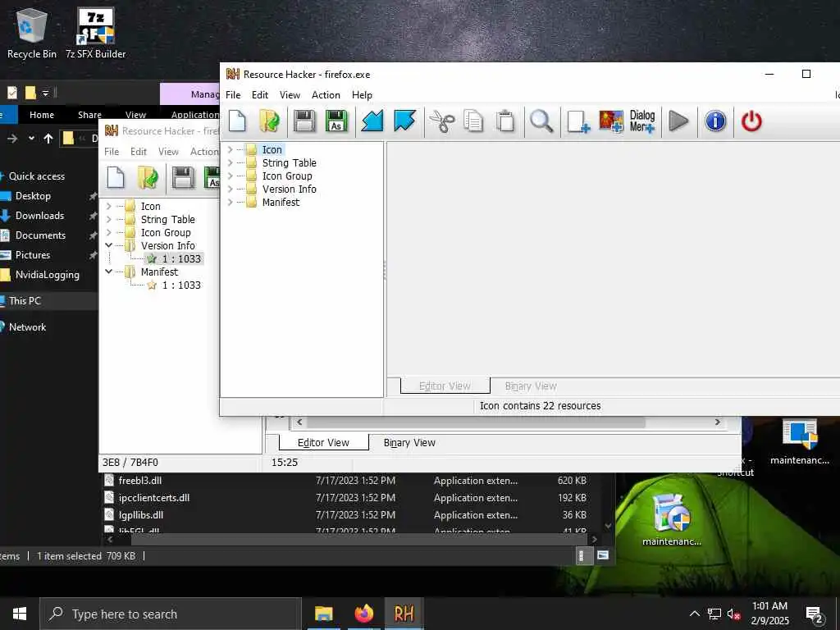
Task: Select This PC in File Explorer sidebar
Action: point(25,300)
